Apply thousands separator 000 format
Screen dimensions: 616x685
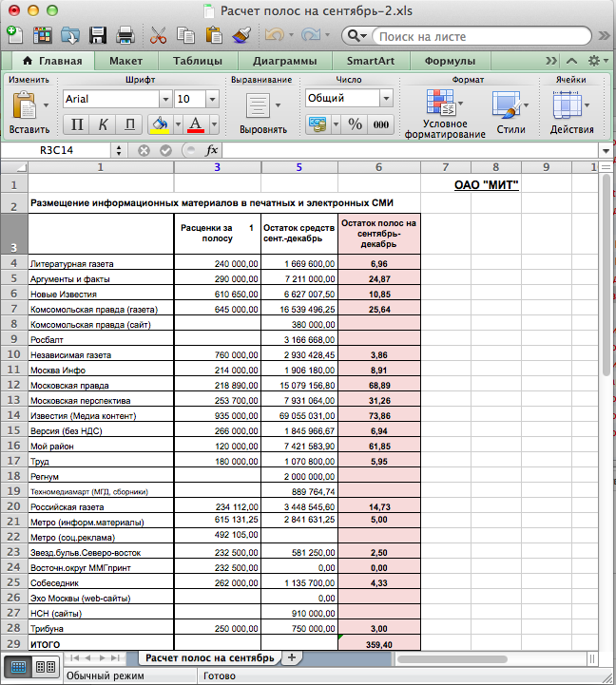click(381, 124)
